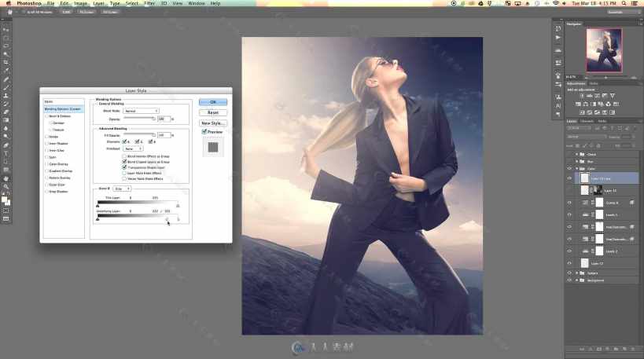Add a Hue/Saturation adjustment from the panel
644x359 pixels.
coord(578,104)
